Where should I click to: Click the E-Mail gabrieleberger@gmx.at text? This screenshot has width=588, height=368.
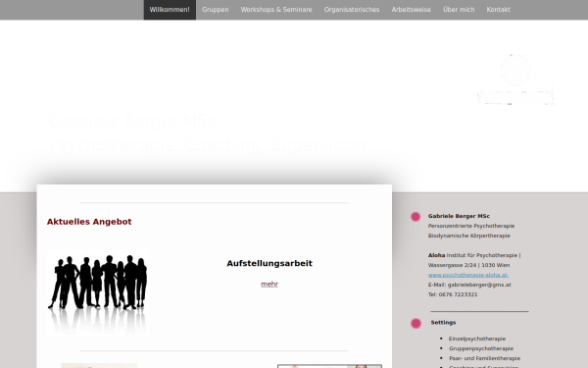click(469, 285)
